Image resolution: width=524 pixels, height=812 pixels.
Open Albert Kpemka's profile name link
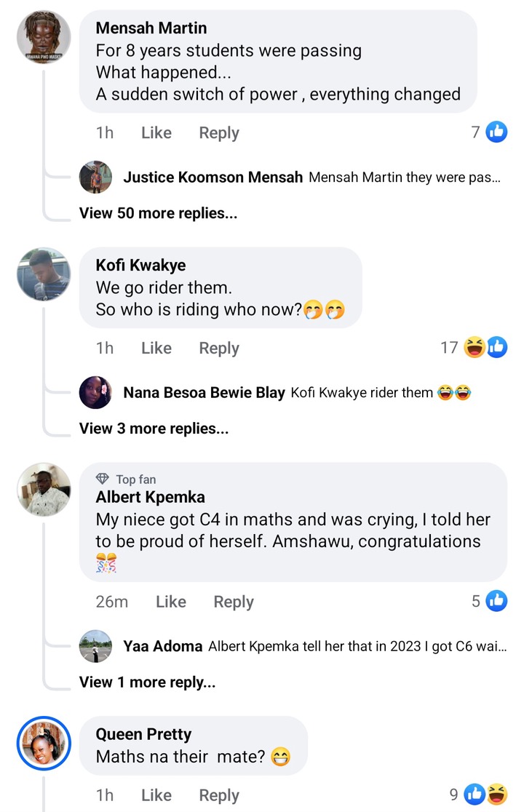point(150,498)
